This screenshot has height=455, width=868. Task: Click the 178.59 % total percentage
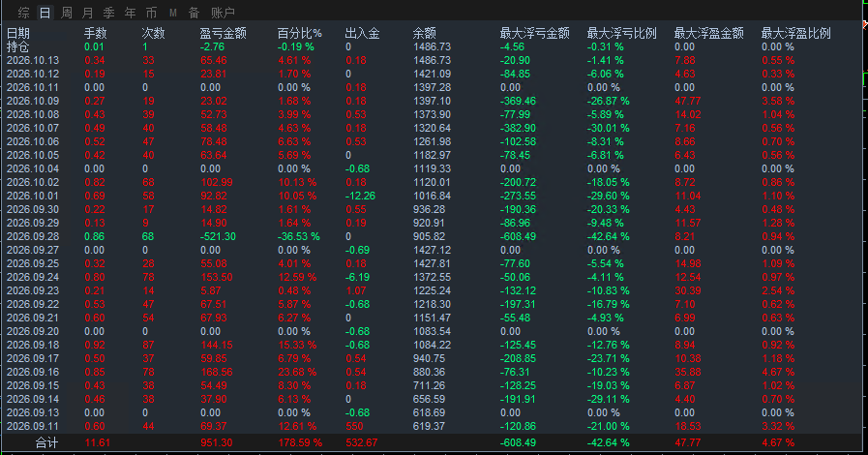point(300,442)
